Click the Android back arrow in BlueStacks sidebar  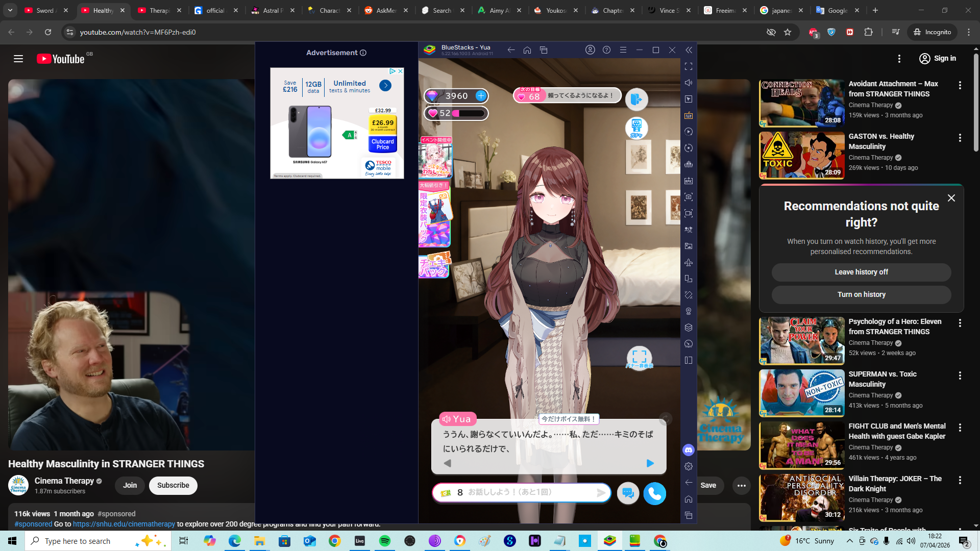coord(689,483)
